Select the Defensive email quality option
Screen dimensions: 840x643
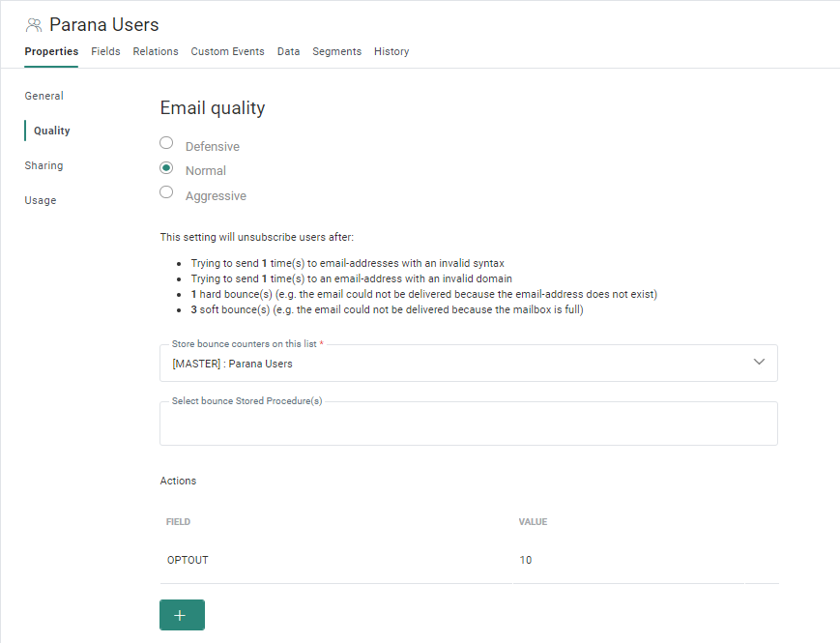click(166, 143)
